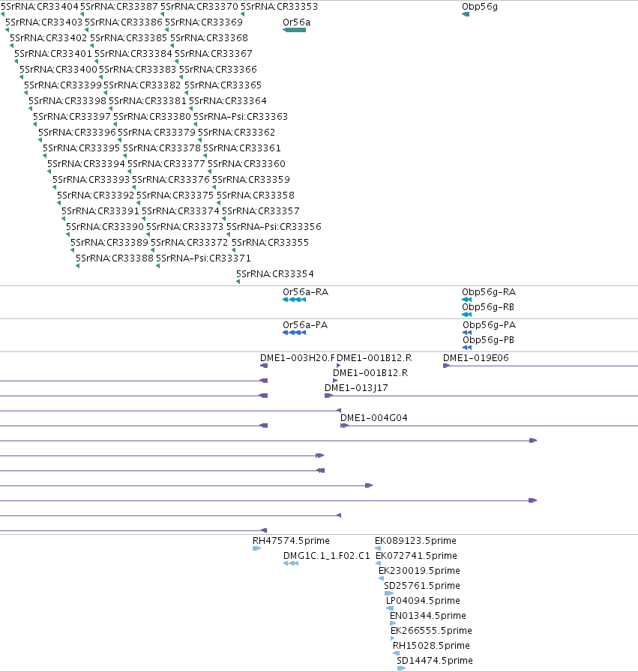Open the EK230019.5prime EST label
This screenshot has height=672, width=638.
[x=419, y=571]
